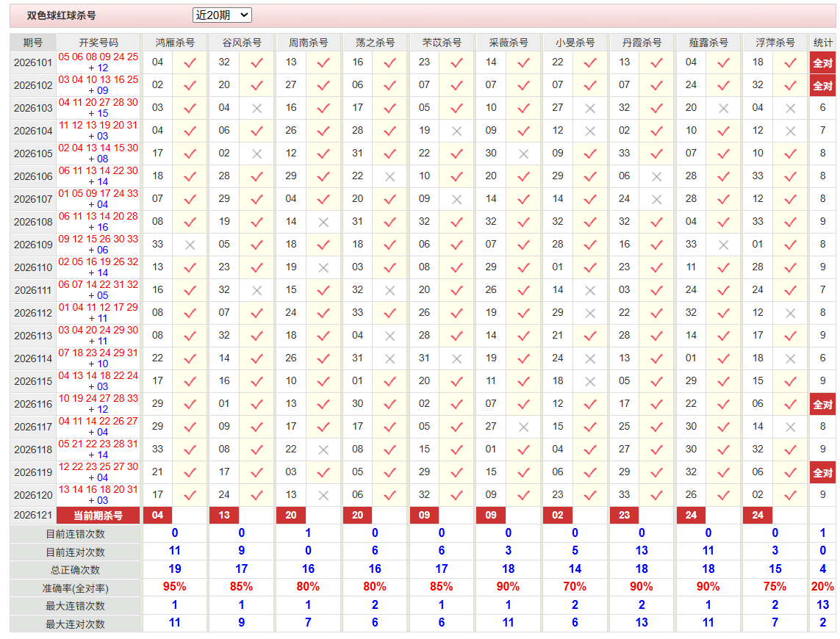Click the X mark for 采薇杀号 in row 2026117

523,427
